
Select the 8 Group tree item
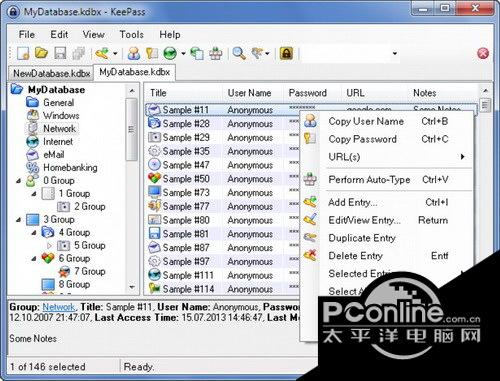click(74, 284)
